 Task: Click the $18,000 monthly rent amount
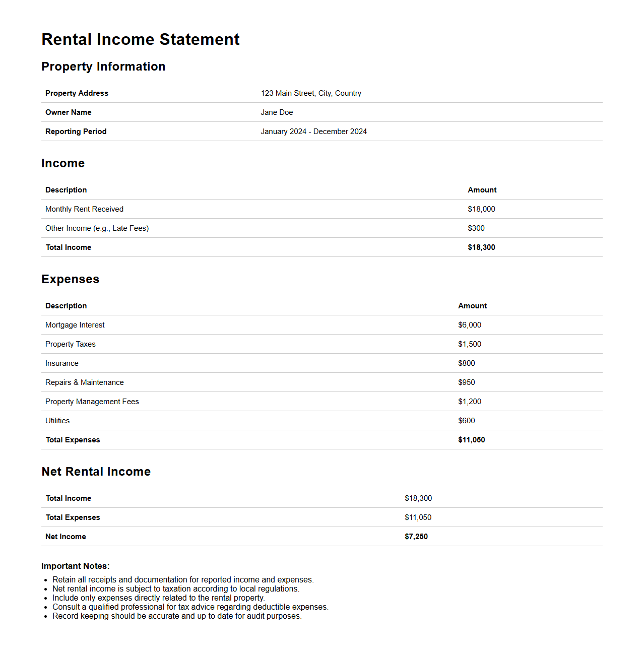481,209
